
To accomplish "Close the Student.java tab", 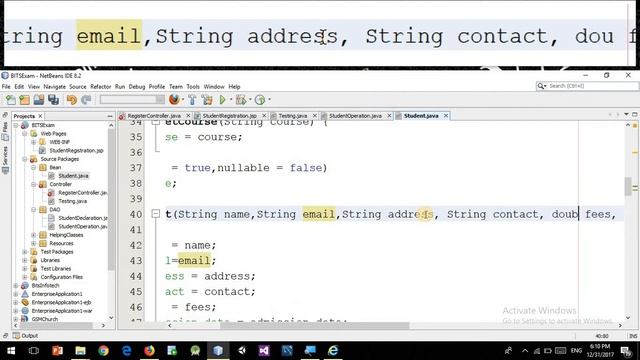I will pos(446,116).
